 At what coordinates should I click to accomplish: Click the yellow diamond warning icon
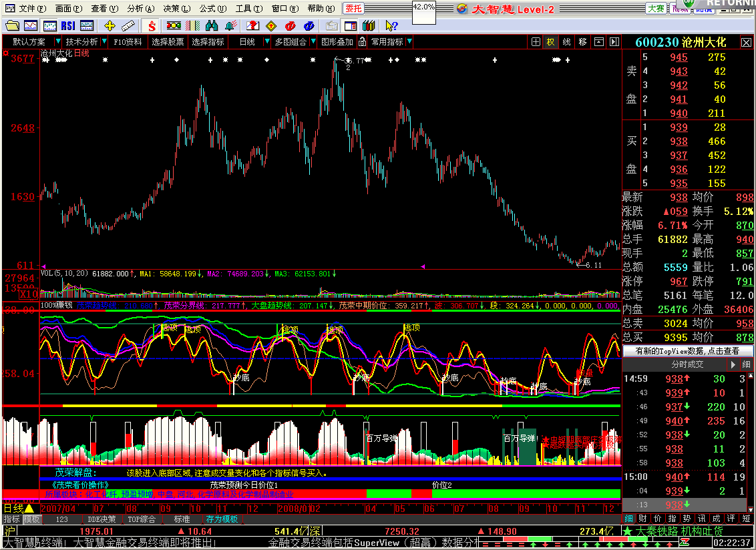[271, 25]
